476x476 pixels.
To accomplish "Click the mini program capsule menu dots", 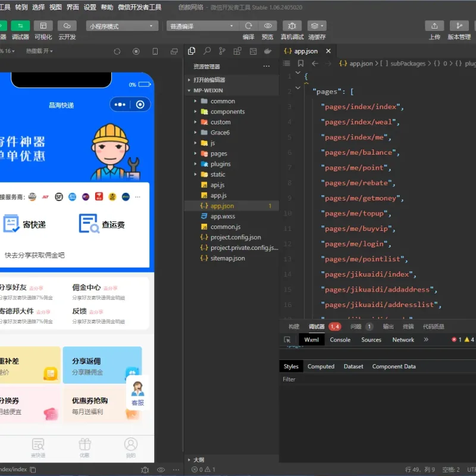I will [120, 105].
